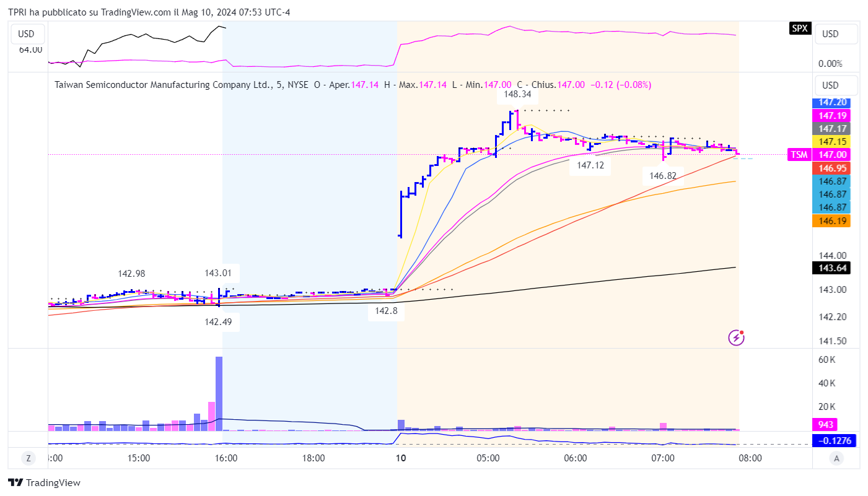Viewport: 868px width, 496px height.
Task: Click the black SPX symbol label
Action: pos(799,28)
